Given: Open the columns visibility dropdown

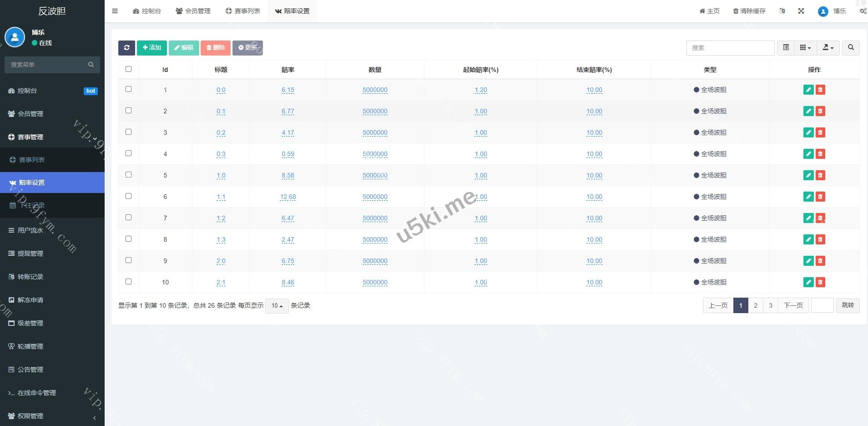Looking at the screenshot, I should 805,48.
